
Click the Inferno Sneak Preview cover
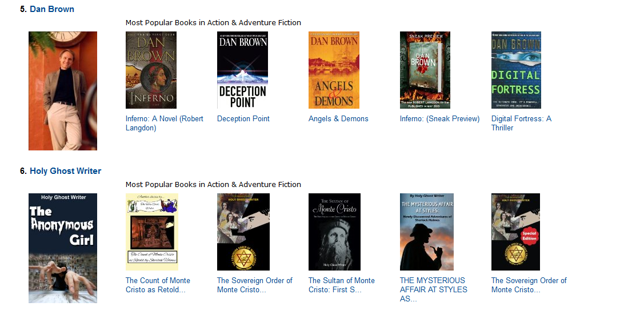point(425,70)
